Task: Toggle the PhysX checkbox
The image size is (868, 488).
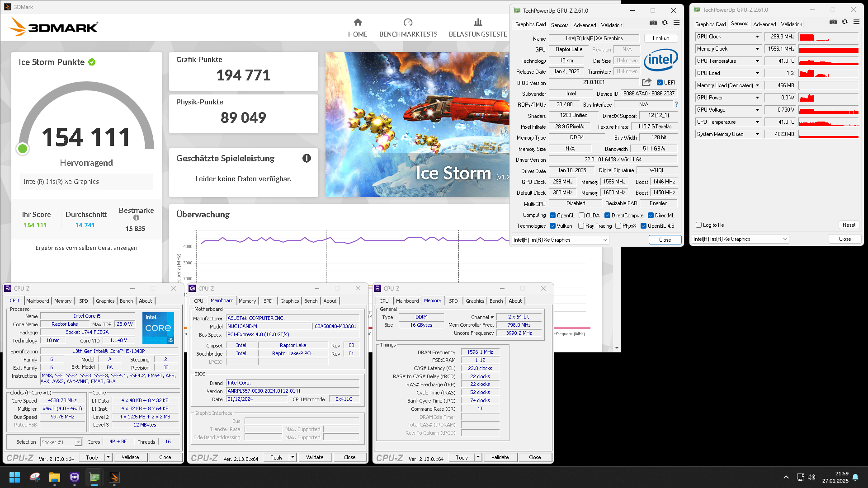Action: coord(618,226)
